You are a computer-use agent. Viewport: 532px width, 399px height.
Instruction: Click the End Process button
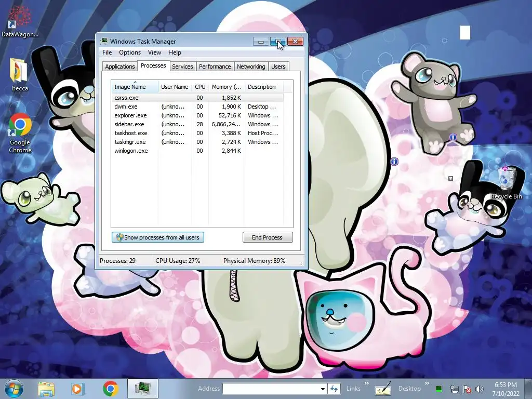pos(268,237)
